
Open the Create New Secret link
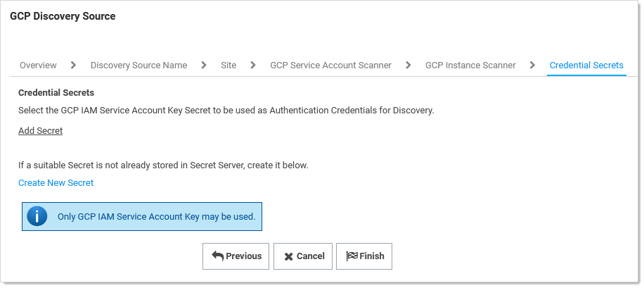point(56,183)
